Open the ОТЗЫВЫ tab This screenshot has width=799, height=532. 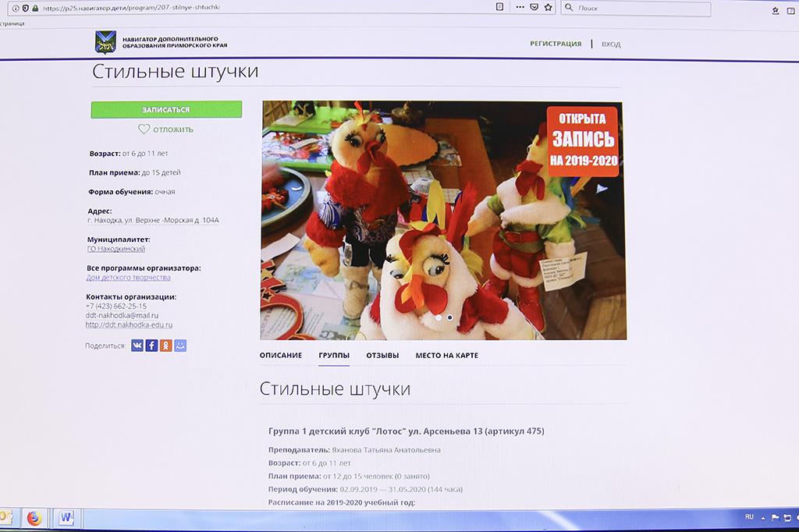[382, 356]
